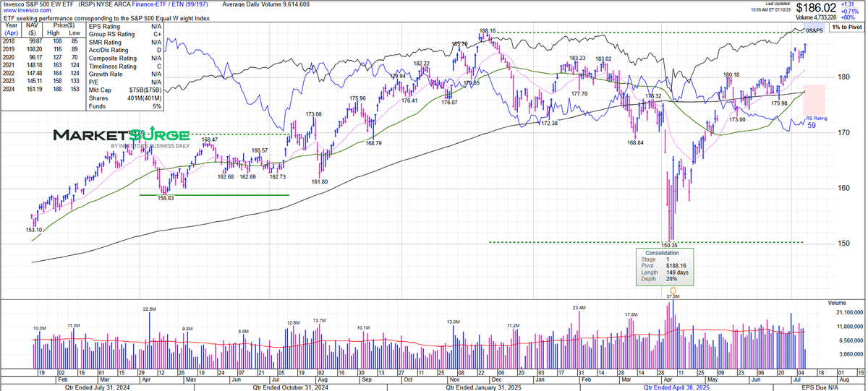Click the Growth Rate row
868x391 pixels.
(124, 74)
